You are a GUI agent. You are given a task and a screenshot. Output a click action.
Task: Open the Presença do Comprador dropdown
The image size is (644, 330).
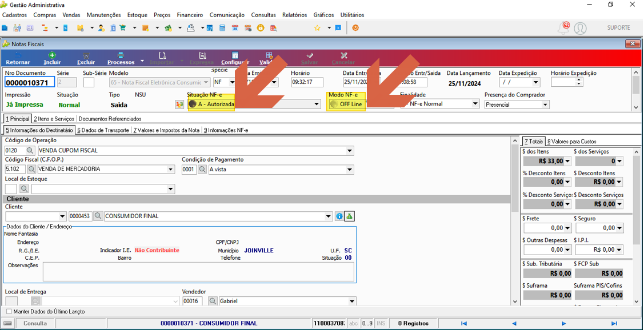pos(545,104)
